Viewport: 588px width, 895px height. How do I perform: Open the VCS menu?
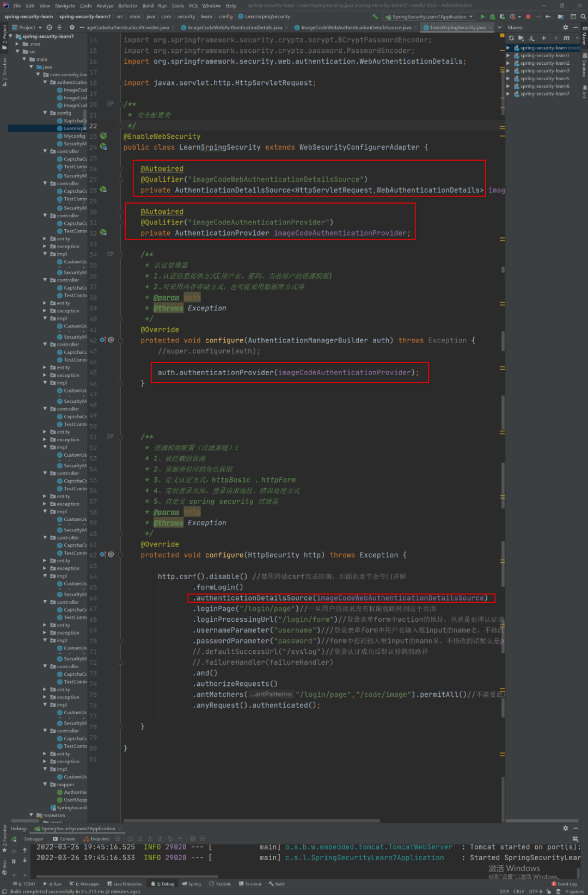tap(193, 5)
